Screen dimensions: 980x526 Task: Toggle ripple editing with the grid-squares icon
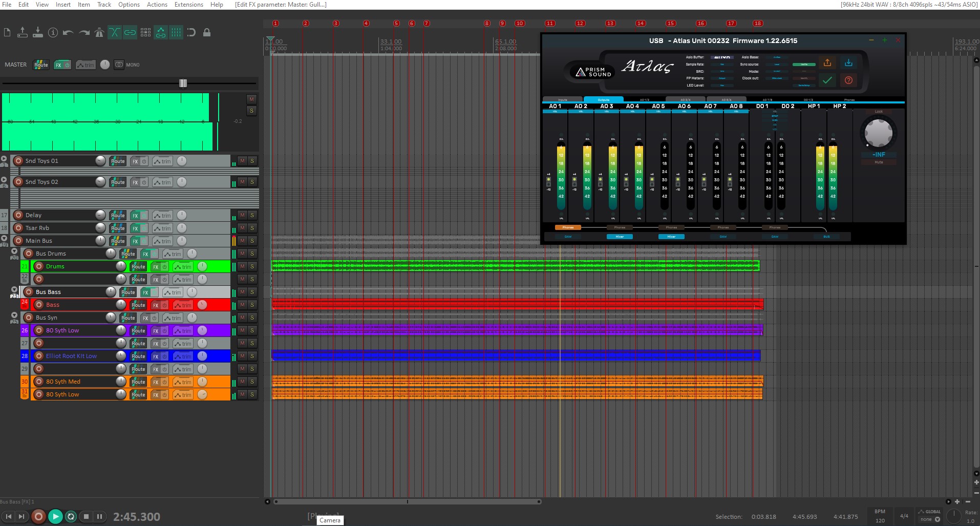pos(145,33)
